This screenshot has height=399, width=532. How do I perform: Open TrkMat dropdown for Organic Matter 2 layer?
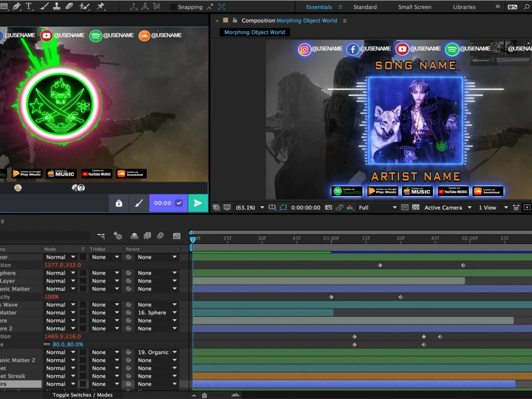[x=105, y=360]
